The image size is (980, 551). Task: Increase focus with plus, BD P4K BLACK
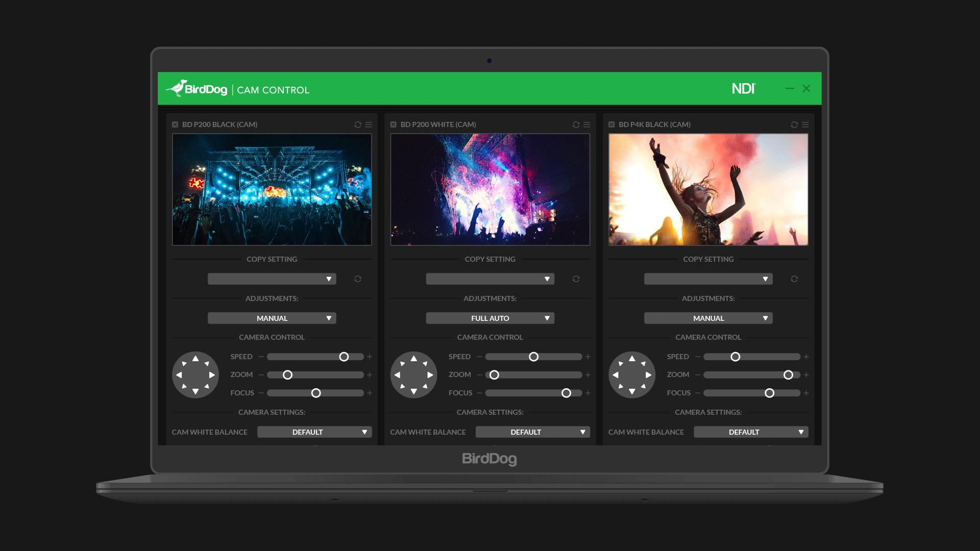click(x=806, y=393)
